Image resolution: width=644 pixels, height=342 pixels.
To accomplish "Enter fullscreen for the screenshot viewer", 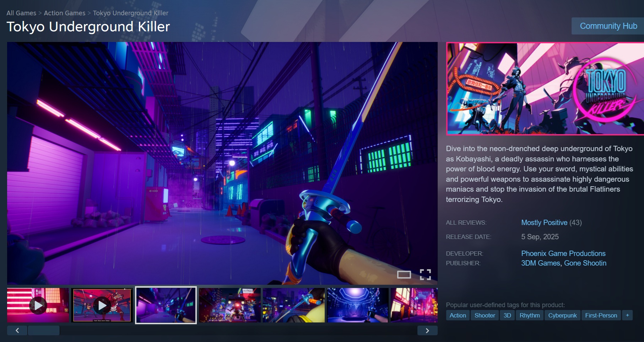I will click(425, 274).
